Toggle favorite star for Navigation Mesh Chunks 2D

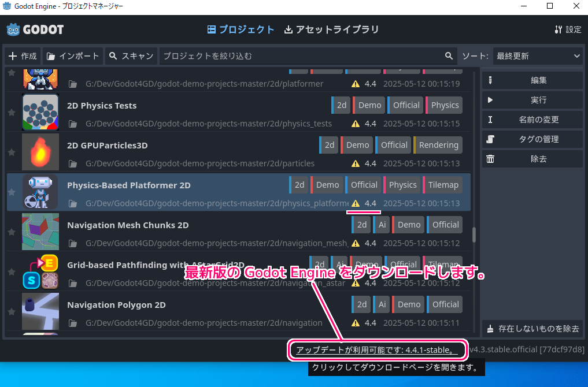[12, 232]
